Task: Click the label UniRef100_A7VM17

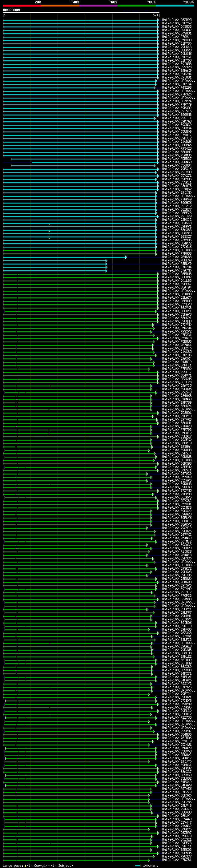Action: click(x=177, y=135)
